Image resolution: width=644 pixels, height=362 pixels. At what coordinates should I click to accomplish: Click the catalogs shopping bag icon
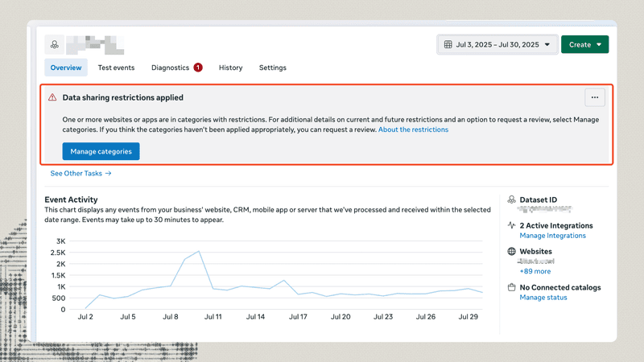click(x=511, y=287)
